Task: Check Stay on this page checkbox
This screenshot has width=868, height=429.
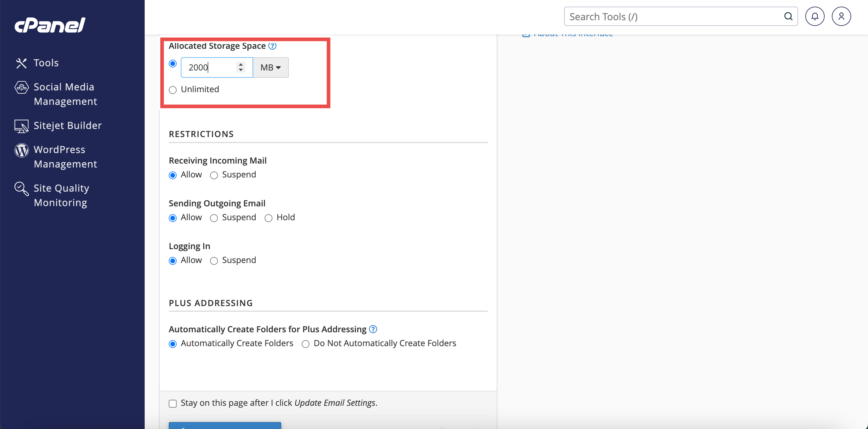Action: [x=173, y=403]
